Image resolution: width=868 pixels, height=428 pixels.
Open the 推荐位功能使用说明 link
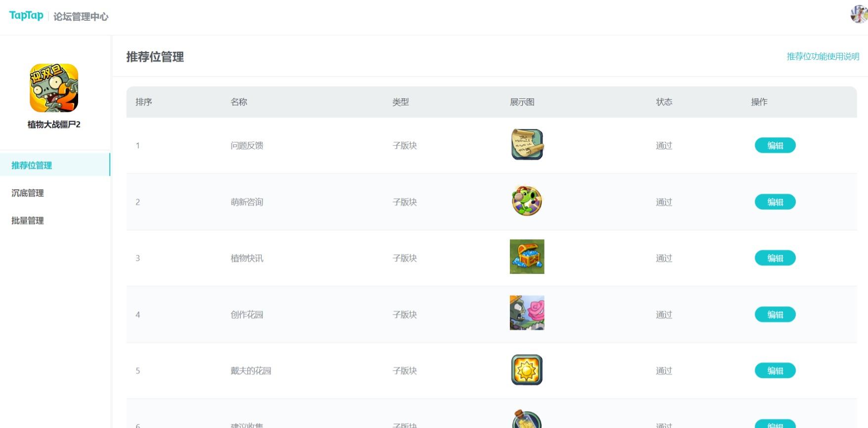[823, 56]
